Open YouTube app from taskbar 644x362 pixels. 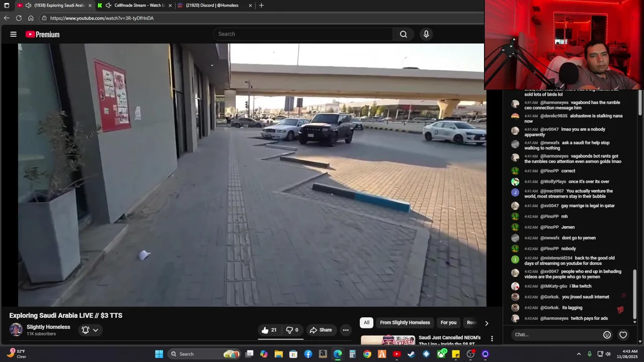[396, 354]
